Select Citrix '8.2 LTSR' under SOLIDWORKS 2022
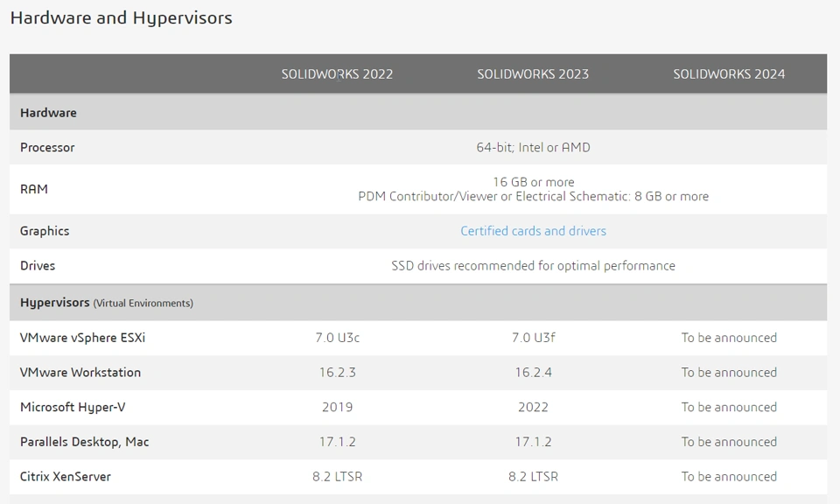 (x=337, y=477)
